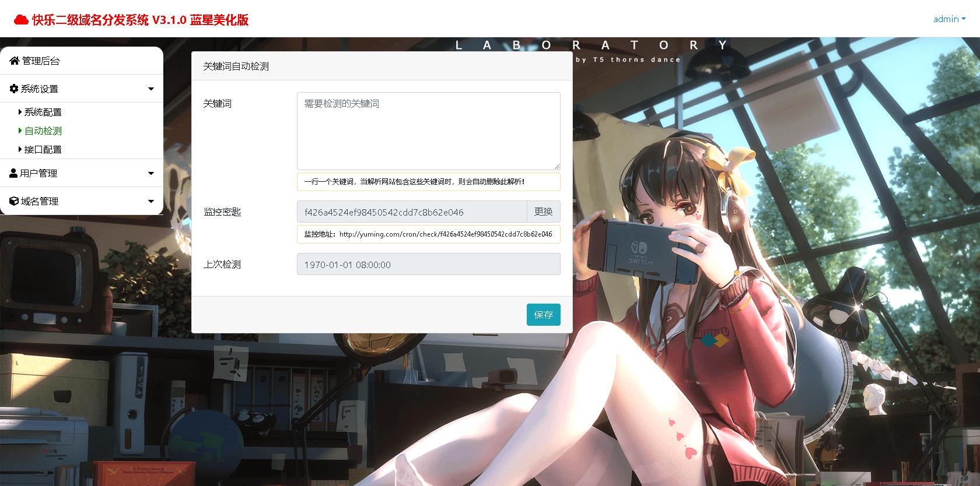Click the 关键词自动检测 panel header
Viewport: 980px width, 486px height.
tap(382, 66)
